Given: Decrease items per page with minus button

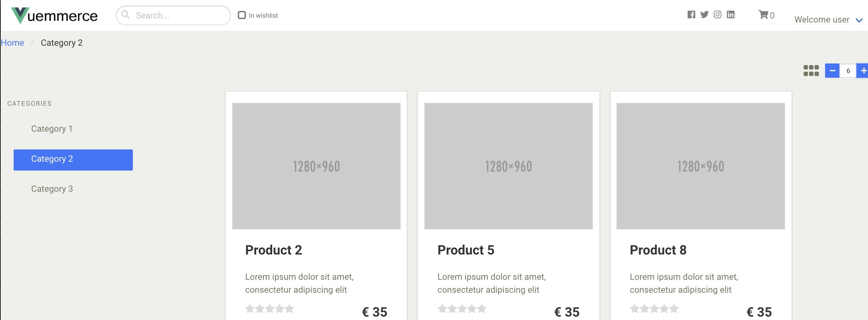Looking at the screenshot, I should (832, 71).
